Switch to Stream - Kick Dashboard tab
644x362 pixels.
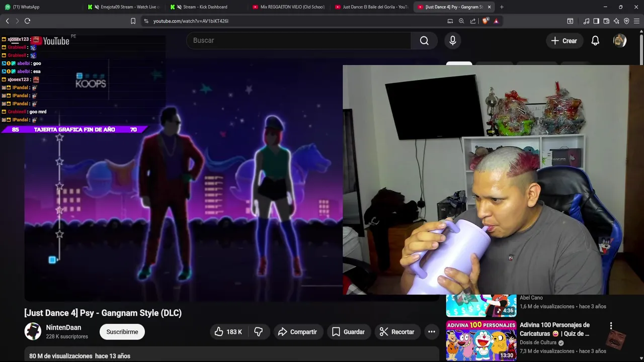pos(205,7)
